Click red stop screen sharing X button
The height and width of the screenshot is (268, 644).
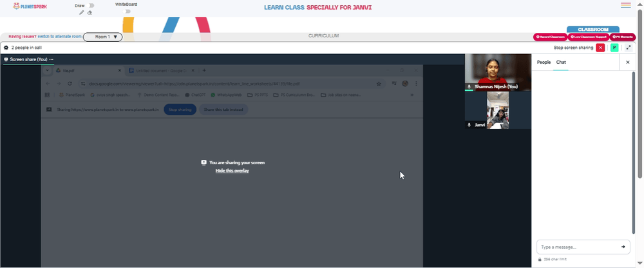[600, 48]
